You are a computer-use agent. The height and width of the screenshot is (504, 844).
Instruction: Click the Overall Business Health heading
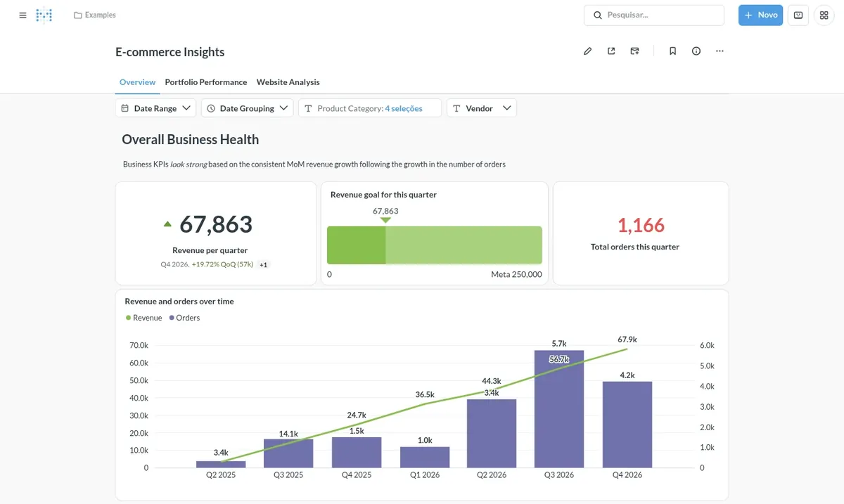pyautogui.click(x=190, y=139)
